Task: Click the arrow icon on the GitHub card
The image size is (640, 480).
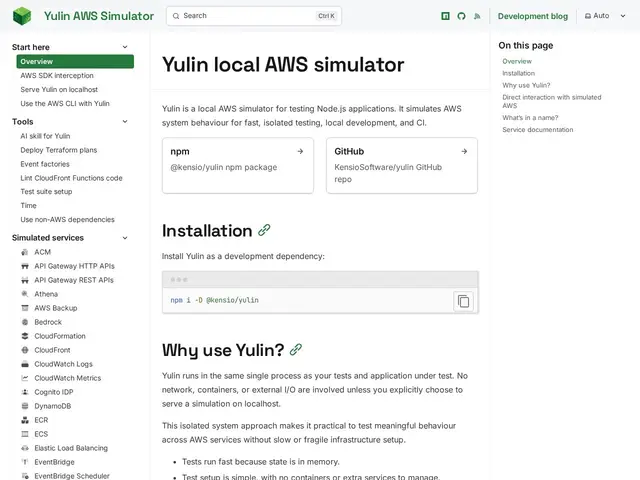Action: click(464, 151)
